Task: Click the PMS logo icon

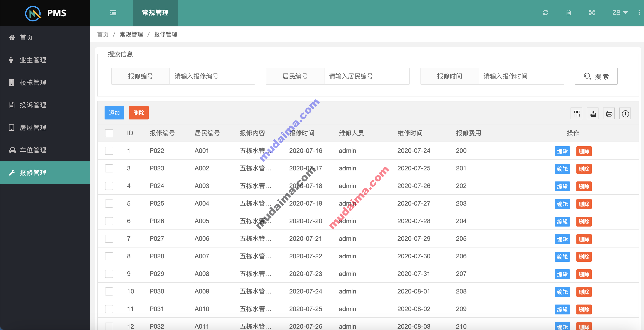Action: (33, 13)
